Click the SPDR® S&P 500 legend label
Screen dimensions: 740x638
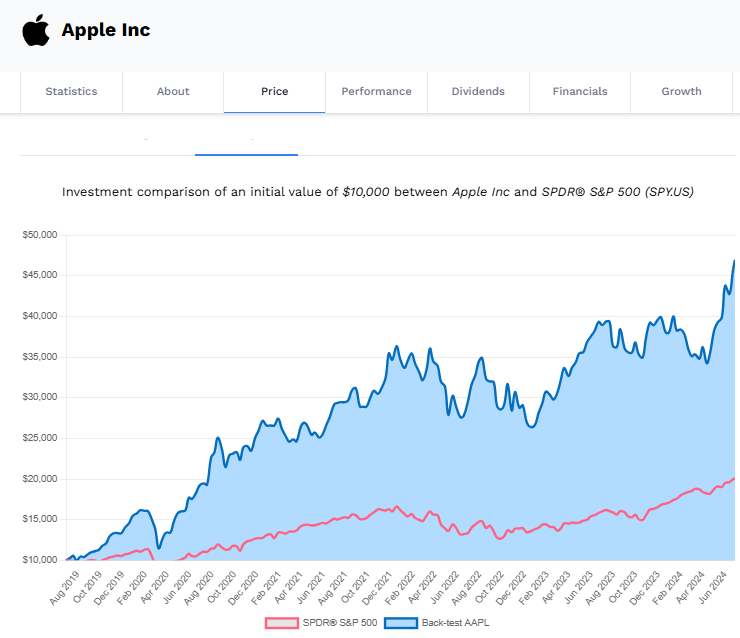pos(340,623)
